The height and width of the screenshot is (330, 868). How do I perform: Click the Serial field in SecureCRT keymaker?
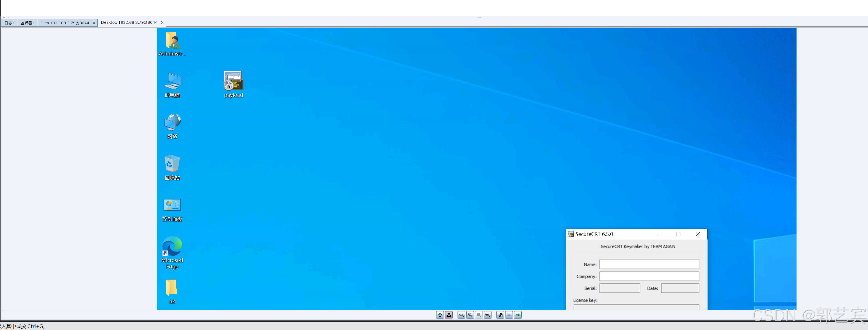[619, 288]
